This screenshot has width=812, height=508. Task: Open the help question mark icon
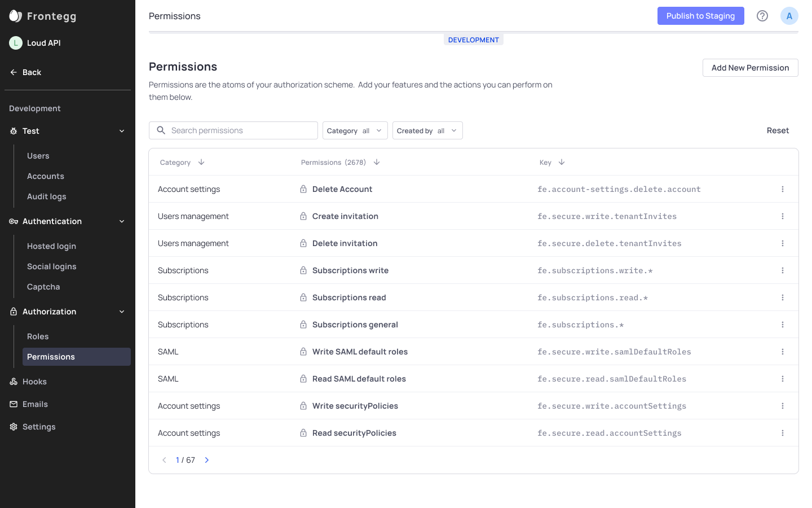762,16
